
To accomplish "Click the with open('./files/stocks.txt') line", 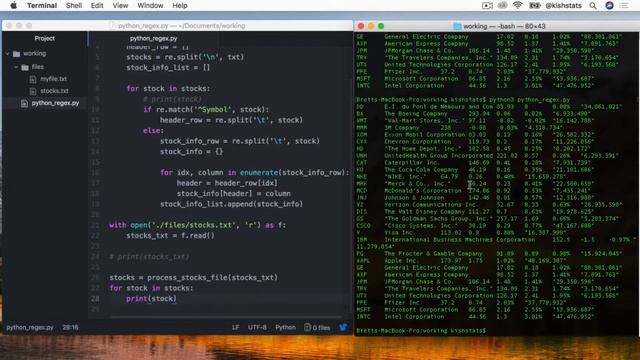I will click(198, 225).
